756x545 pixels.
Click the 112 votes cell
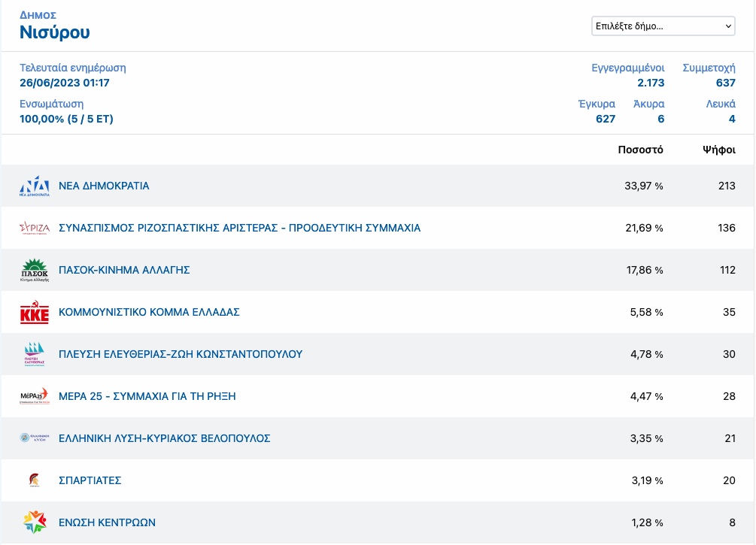727,271
